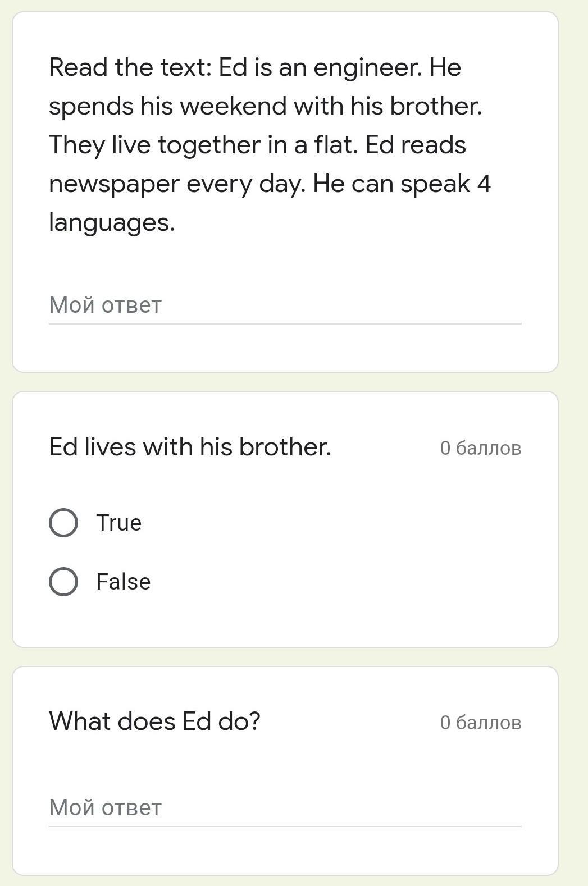Click the word "engineer." in the passage

(x=367, y=67)
